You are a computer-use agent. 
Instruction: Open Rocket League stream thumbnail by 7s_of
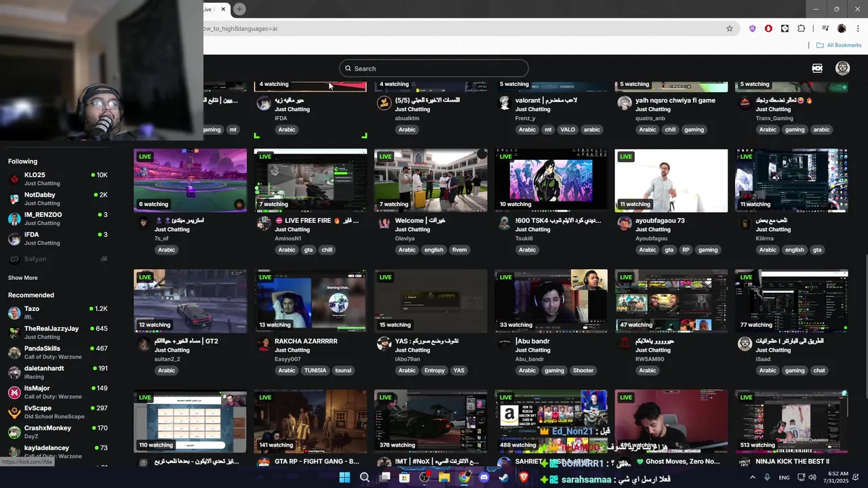coord(191,180)
